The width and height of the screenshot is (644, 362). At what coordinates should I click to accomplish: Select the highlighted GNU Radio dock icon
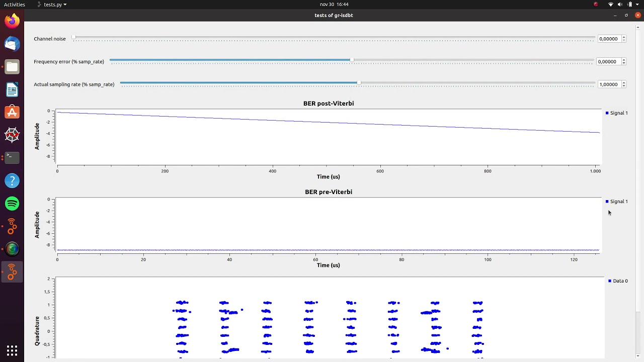(12, 272)
